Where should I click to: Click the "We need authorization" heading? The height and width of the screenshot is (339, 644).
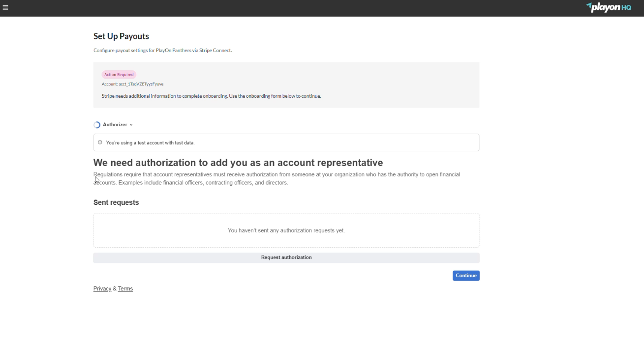[238, 163]
